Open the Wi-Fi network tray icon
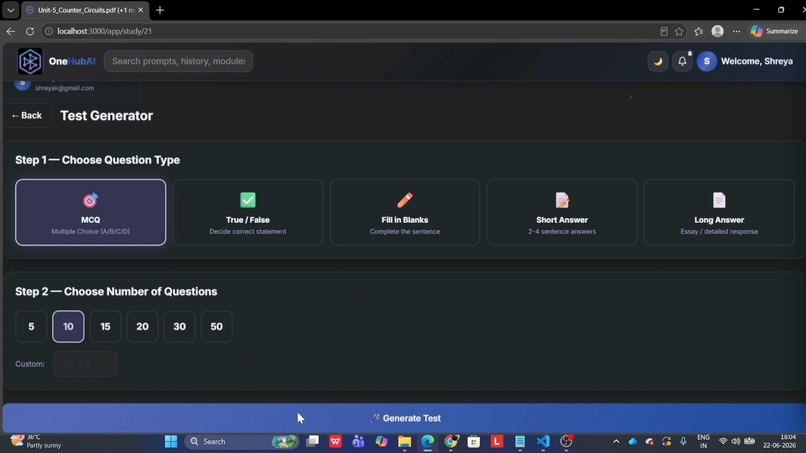 point(723,441)
